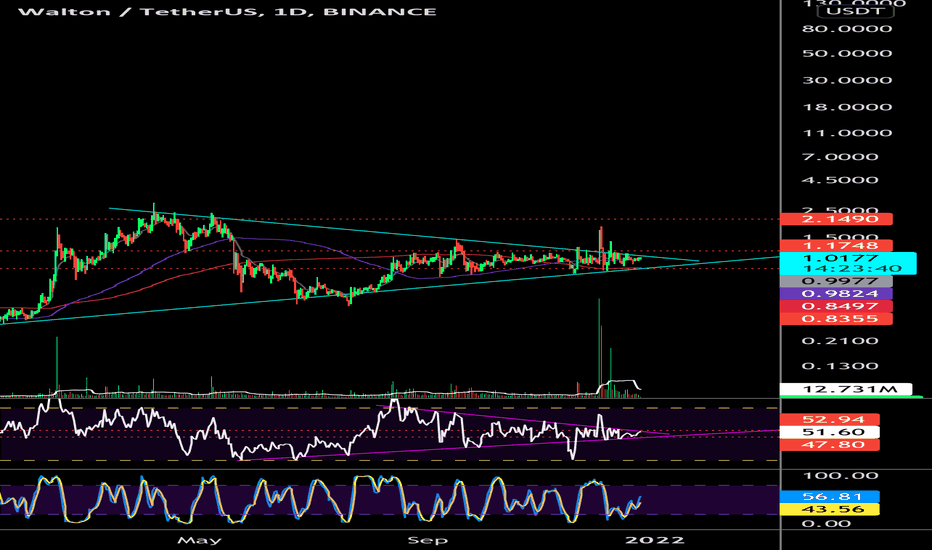The image size is (932, 550).
Task: Click the 30.0000 price axis label
Action: 847,80
